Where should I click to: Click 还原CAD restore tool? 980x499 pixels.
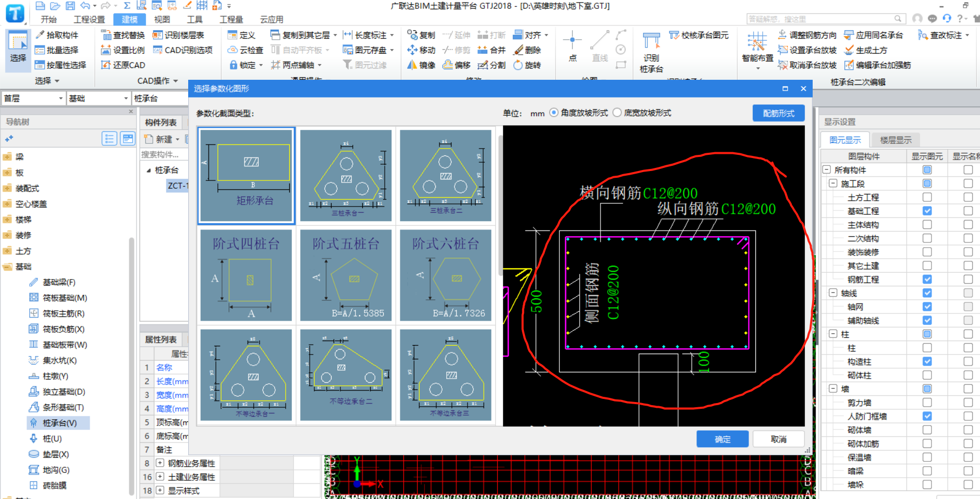point(123,65)
